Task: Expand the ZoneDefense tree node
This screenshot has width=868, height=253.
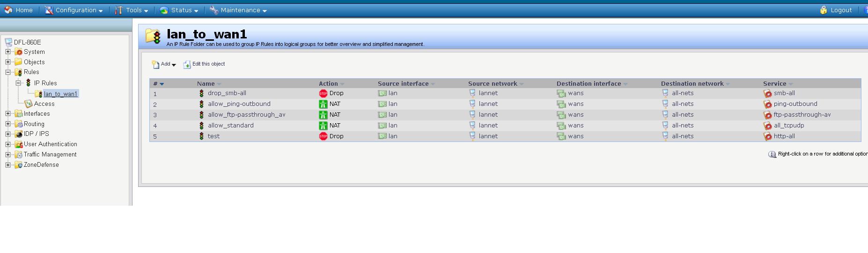Action: point(8,165)
